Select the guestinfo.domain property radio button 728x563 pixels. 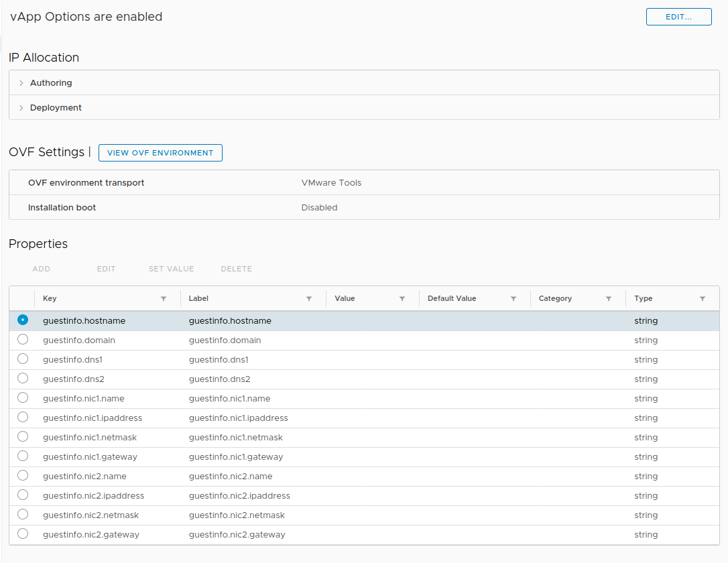click(22, 340)
